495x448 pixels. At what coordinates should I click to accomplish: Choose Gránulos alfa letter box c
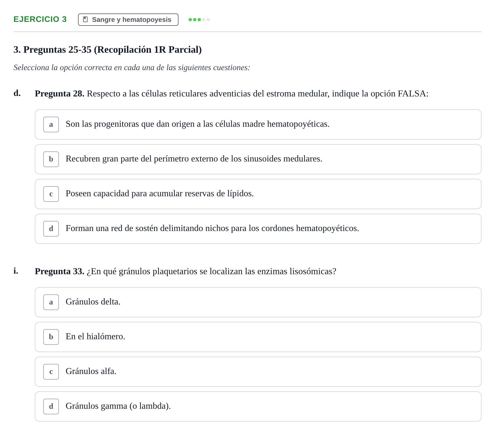pyautogui.click(x=51, y=372)
